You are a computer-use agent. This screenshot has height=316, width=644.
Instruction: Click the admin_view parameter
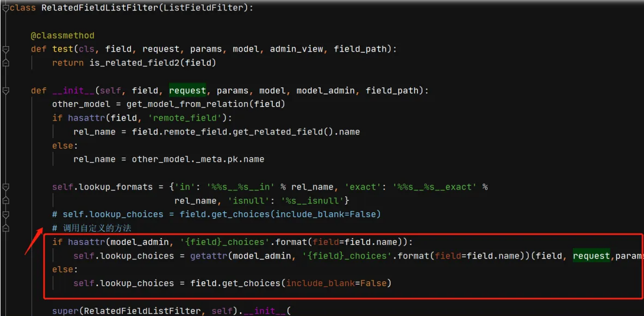(x=296, y=49)
